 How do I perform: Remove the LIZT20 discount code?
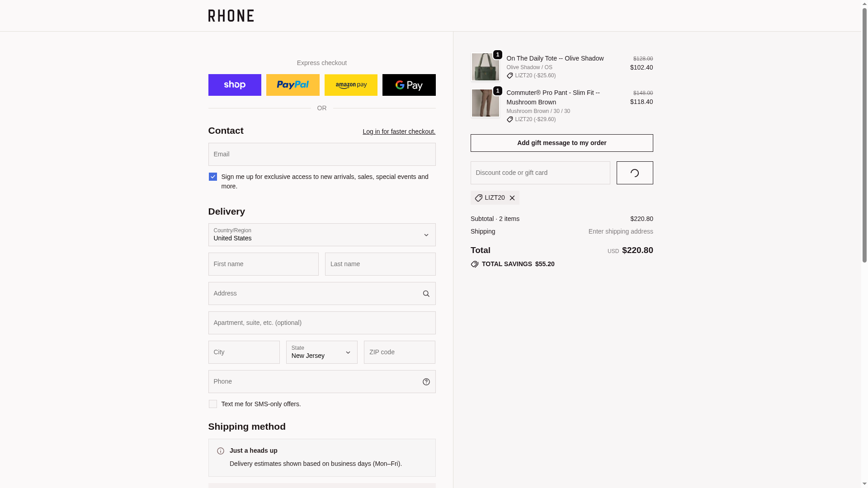tap(512, 198)
